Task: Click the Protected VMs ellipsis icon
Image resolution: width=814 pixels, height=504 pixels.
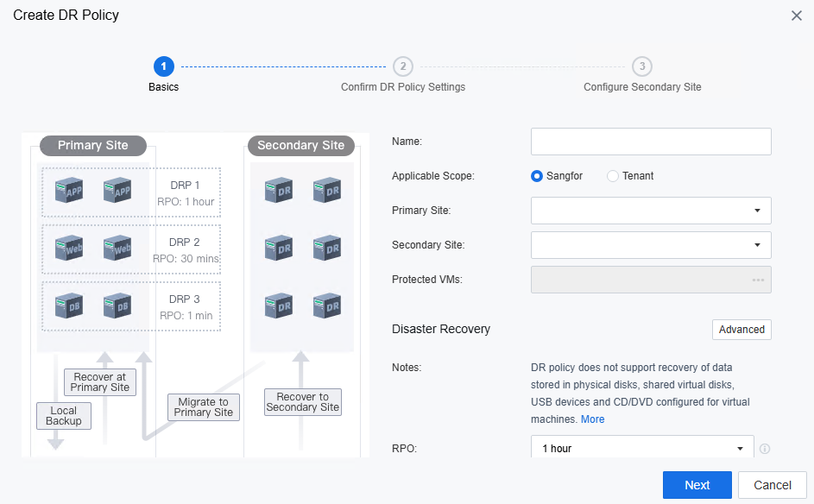Action: [758, 280]
